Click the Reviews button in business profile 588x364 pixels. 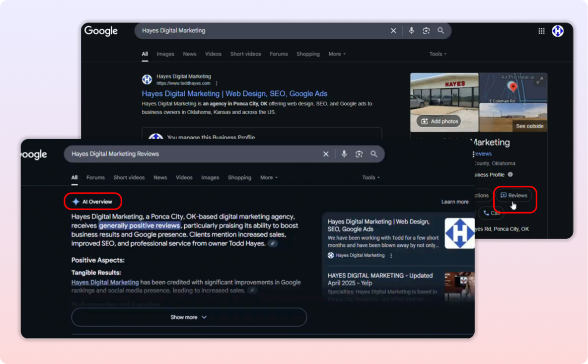[x=514, y=196]
